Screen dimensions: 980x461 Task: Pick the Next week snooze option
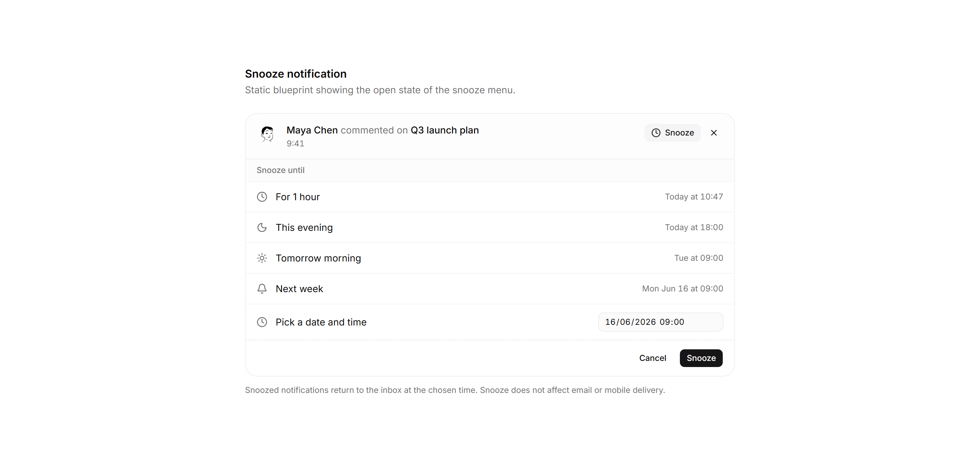tap(490, 289)
